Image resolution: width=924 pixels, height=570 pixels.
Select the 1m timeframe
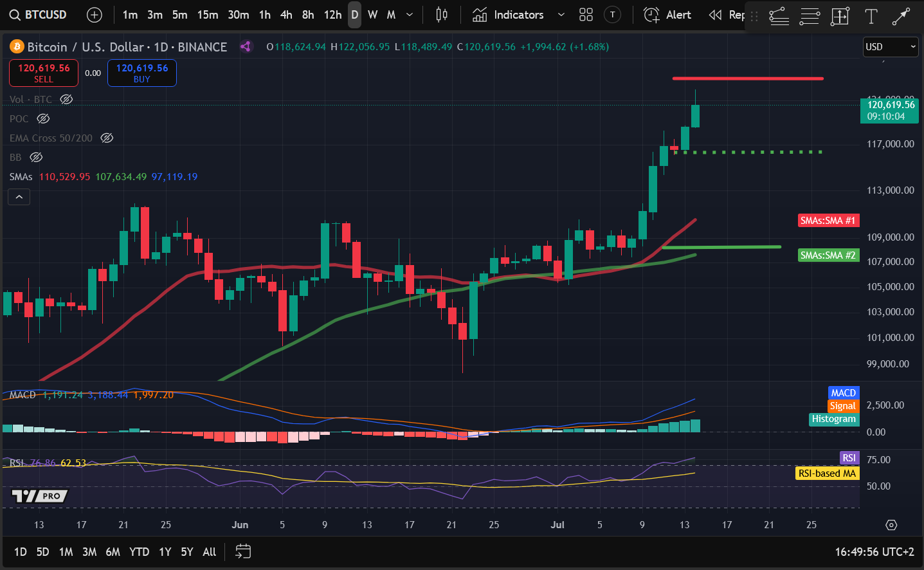tap(130, 15)
